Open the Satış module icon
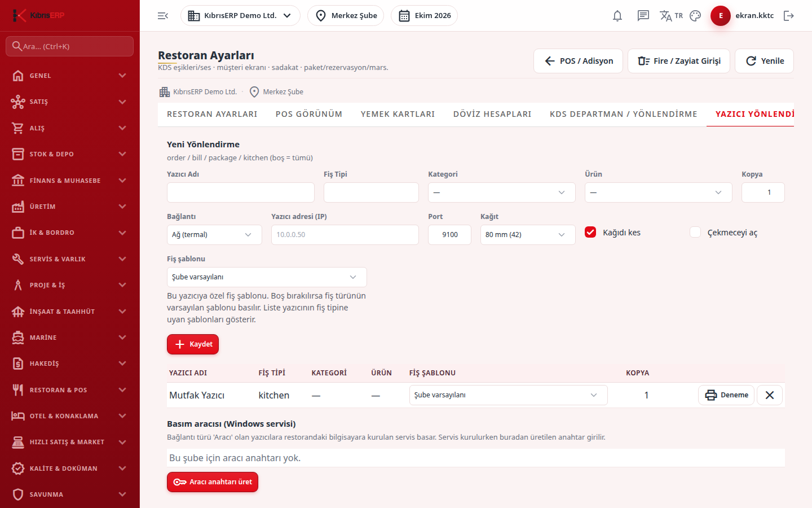The width and height of the screenshot is (812, 508). (18, 102)
